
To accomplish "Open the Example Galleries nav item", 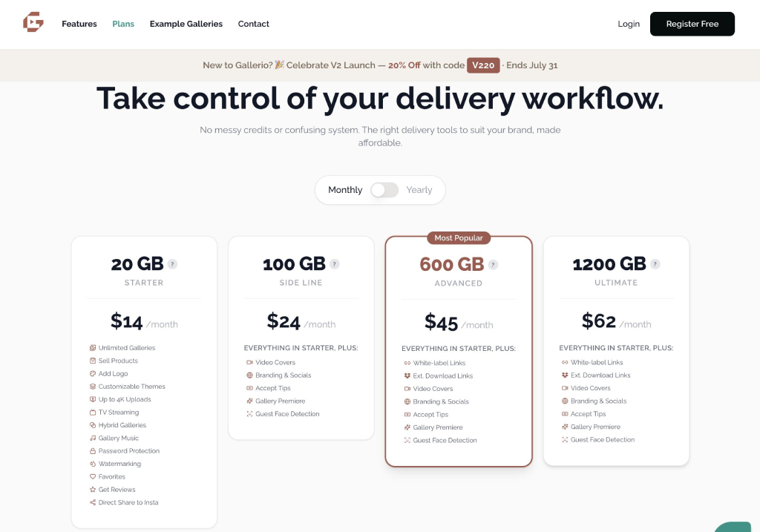I will point(186,24).
